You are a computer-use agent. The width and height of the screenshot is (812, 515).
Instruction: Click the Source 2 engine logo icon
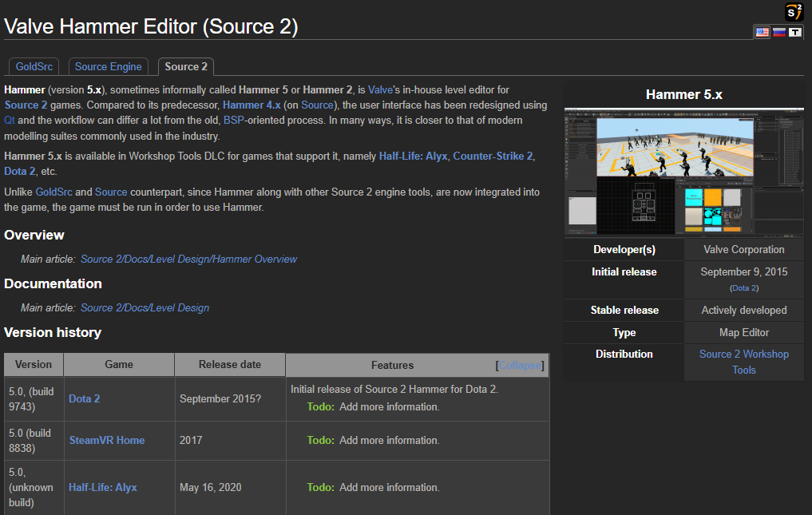point(794,12)
